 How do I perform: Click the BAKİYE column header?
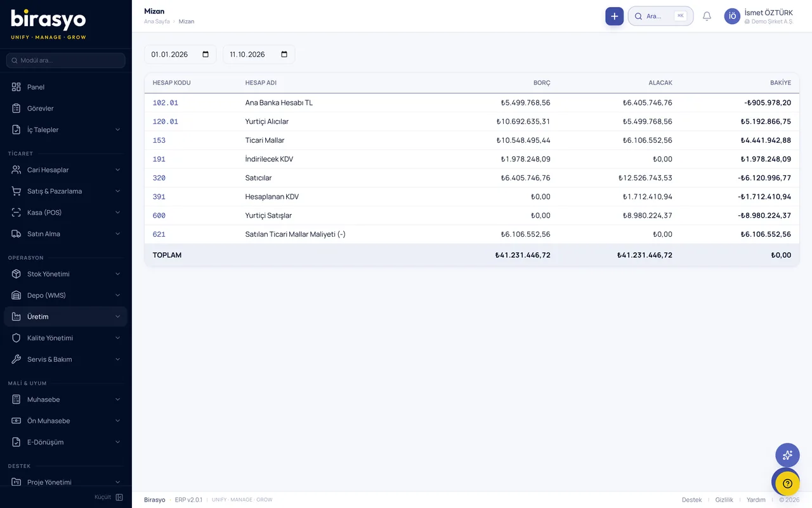[780, 83]
